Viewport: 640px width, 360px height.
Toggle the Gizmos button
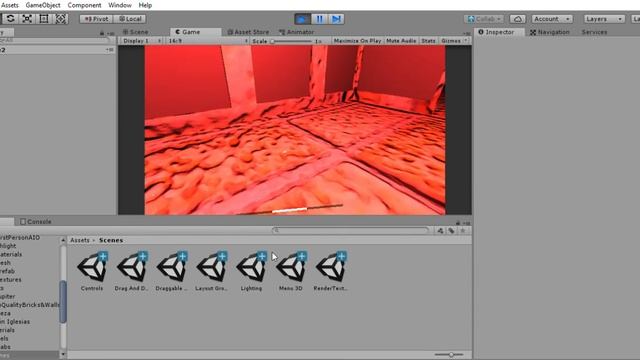(x=451, y=41)
